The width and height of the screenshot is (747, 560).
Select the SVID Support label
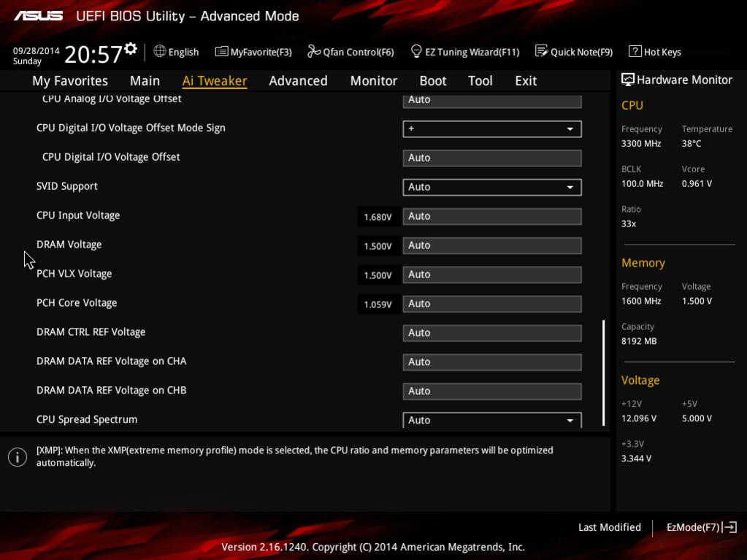pyautogui.click(x=66, y=186)
